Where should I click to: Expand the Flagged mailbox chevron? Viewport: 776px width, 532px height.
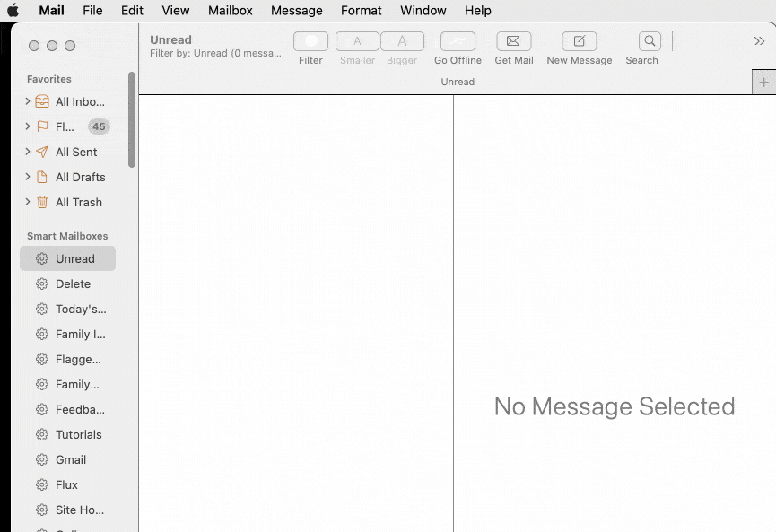click(28, 126)
